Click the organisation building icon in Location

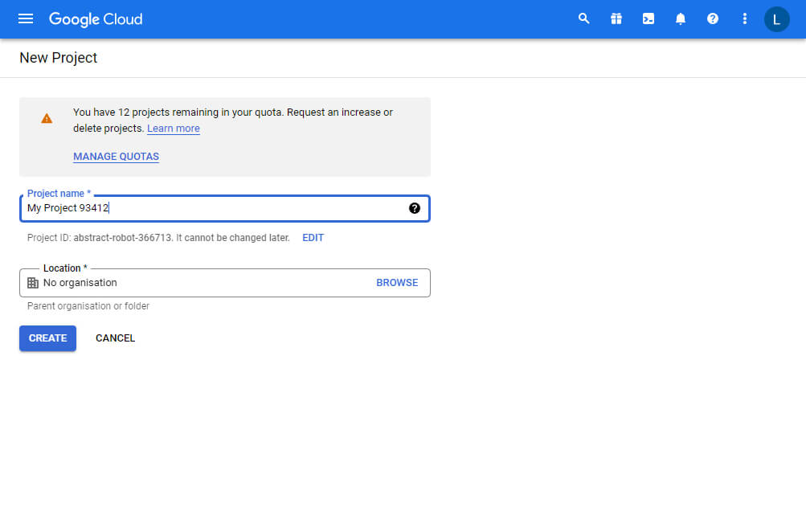33,283
